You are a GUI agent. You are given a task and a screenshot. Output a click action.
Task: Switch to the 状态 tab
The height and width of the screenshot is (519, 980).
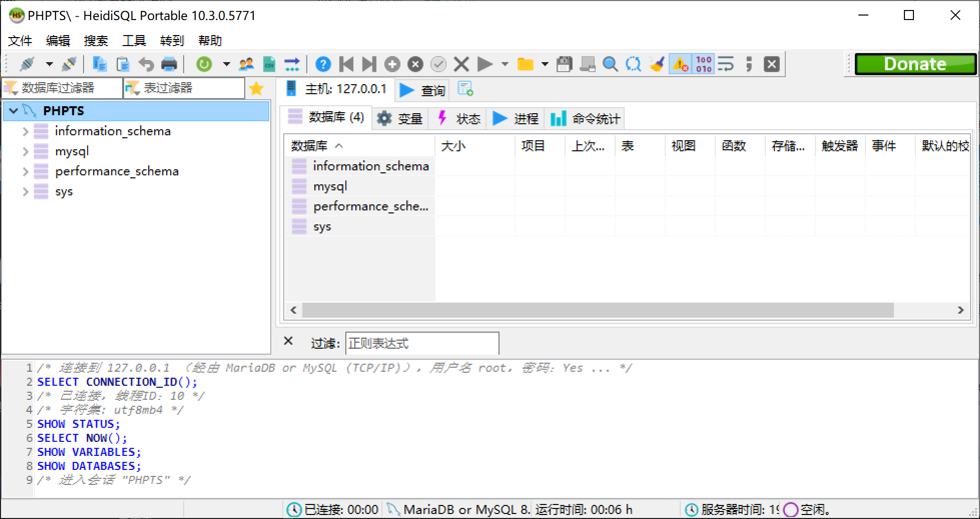point(458,119)
